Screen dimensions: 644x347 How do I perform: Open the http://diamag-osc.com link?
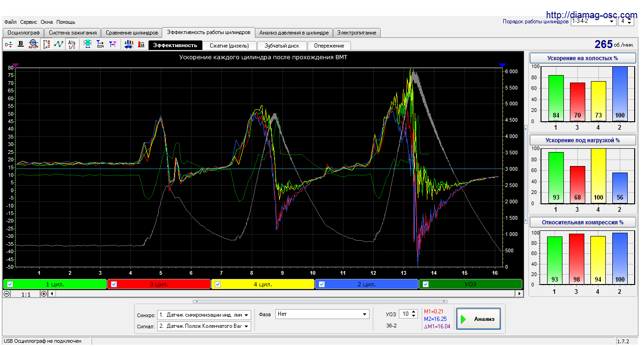click(591, 15)
